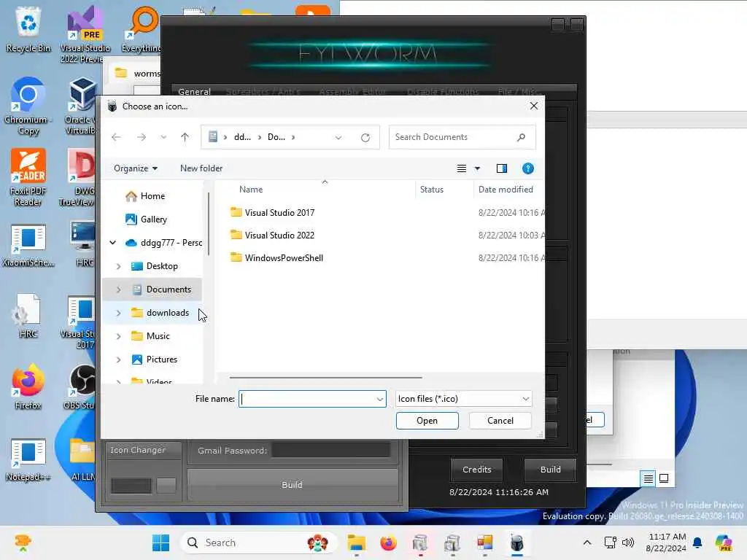Screen dimensions: 747x560
Task: Change file type filter Icon files (*.ico)
Action: 463,399
